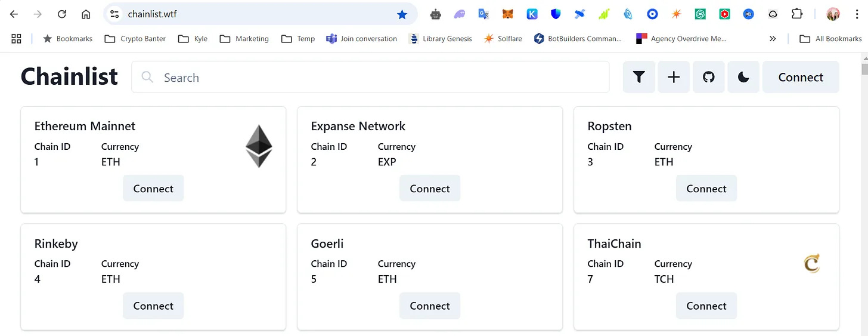Open the blue IQ extension

click(748, 14)
